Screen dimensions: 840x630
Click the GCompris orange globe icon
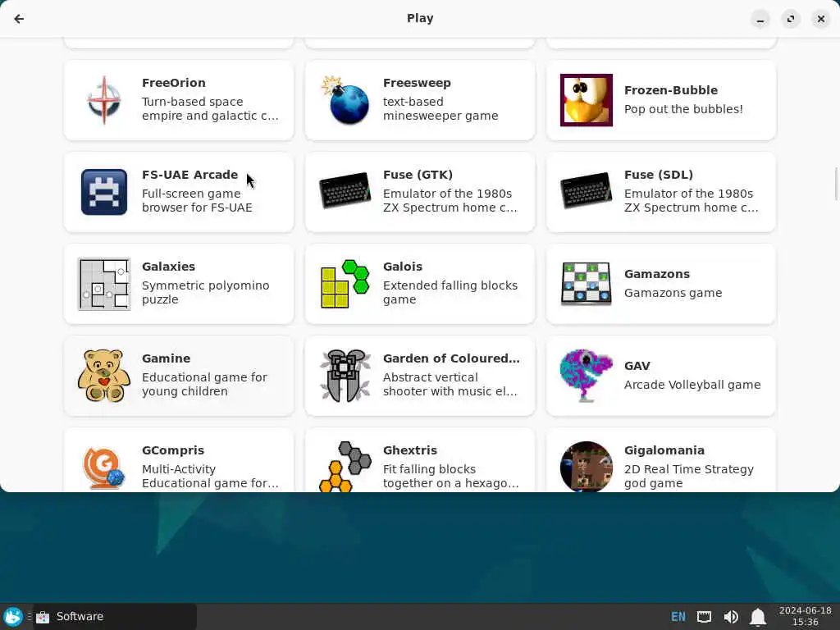click(104, 467)
